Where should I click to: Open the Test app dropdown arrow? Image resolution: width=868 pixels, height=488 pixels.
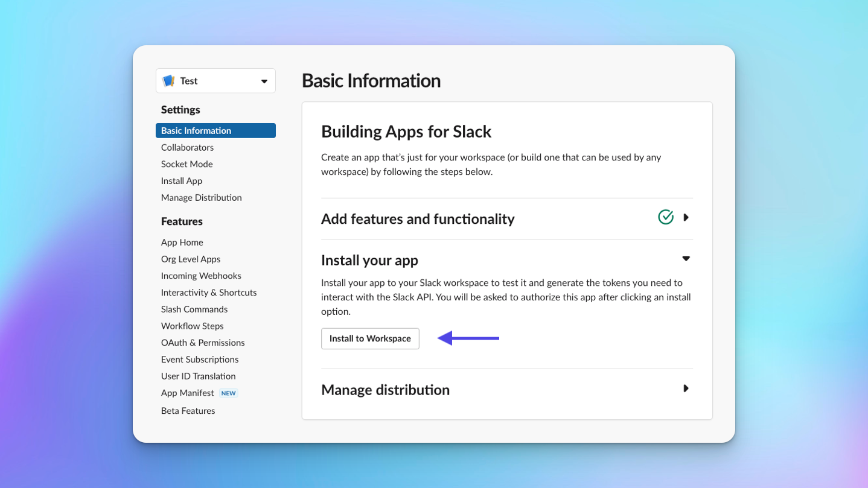tap(264, 81)
